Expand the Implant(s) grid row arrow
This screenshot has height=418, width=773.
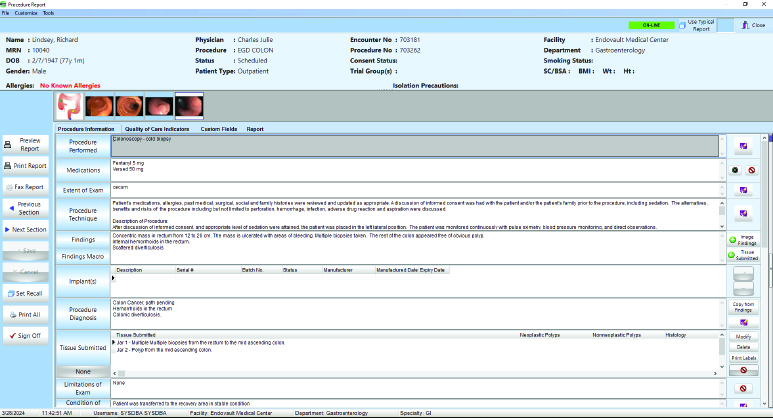[113, 278]
